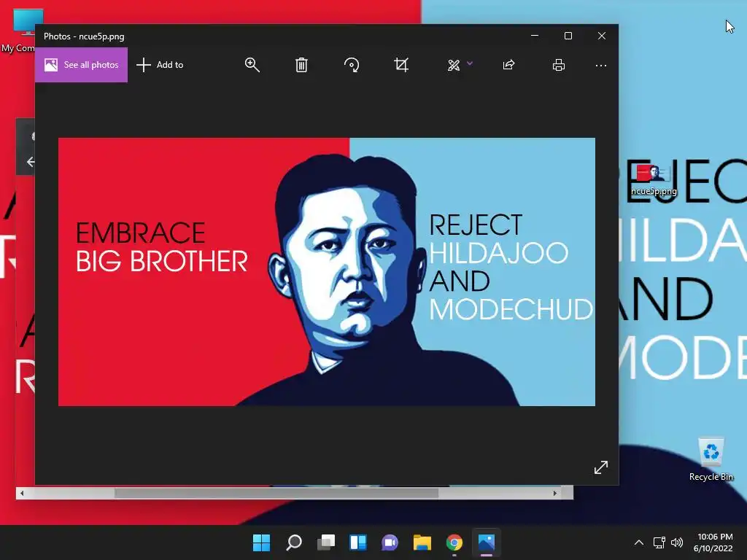Screen dimensions: 747x560
Task: Select ncue5p.png file on desktop
Action: (654, 180)
